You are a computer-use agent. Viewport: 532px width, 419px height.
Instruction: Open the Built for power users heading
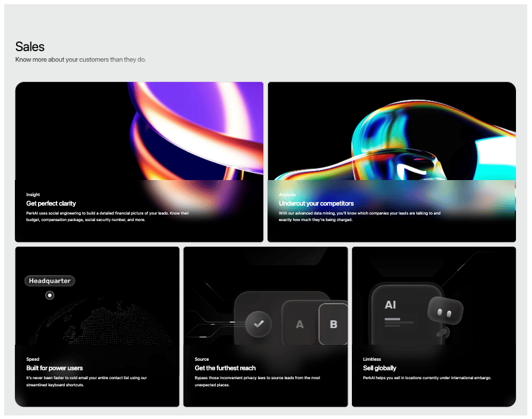(x=54, y=368)
